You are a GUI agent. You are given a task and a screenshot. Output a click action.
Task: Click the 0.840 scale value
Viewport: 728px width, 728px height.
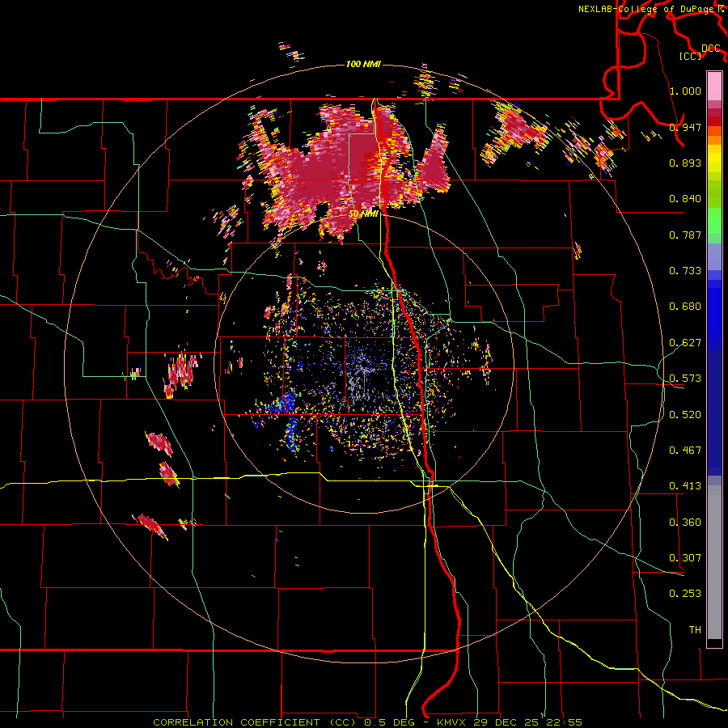point(685,199)
